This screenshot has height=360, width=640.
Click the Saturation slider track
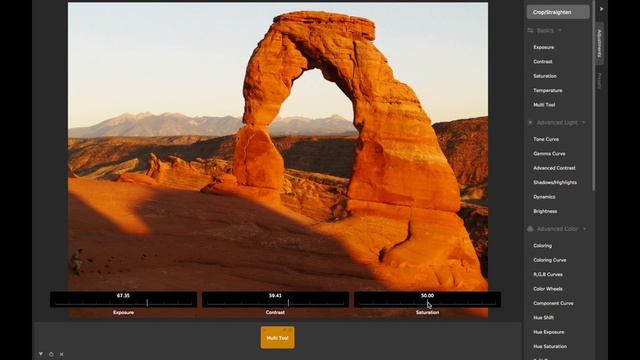click(x=427, y=303)
